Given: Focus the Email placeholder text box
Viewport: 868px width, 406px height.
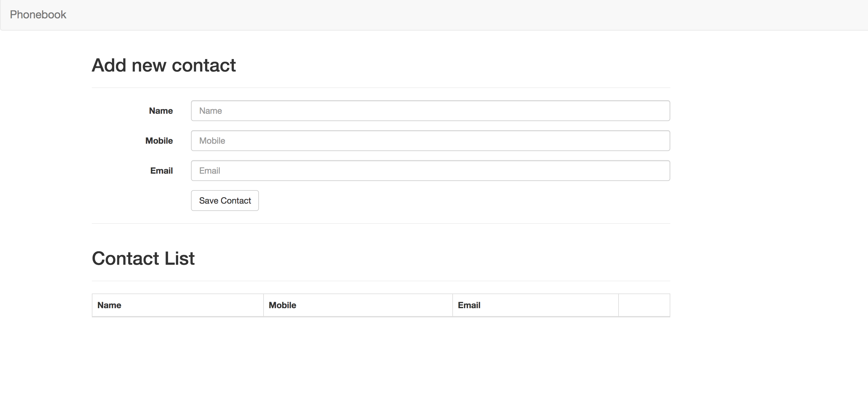Looking at the screenshot, I should coord(430,170).
